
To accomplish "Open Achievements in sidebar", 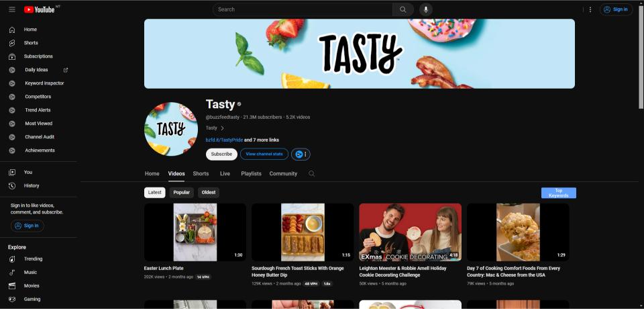I will coord(39,150).
